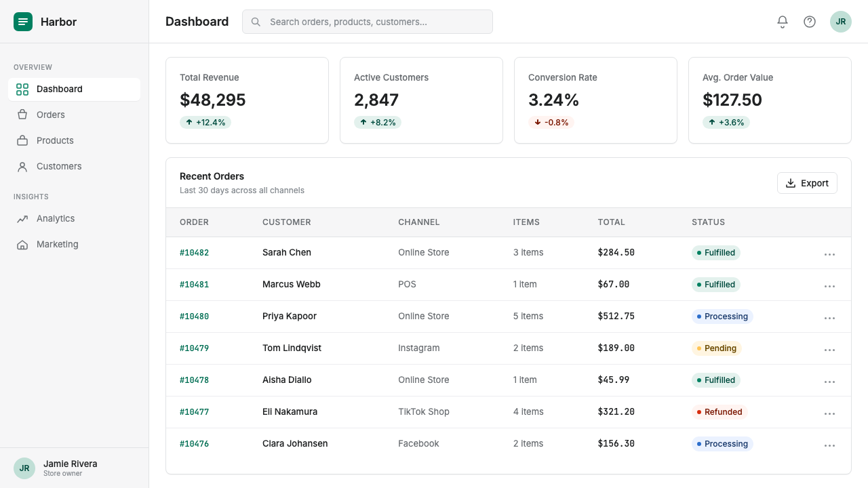Click the TOTAL column header

[x=612, y=222]
